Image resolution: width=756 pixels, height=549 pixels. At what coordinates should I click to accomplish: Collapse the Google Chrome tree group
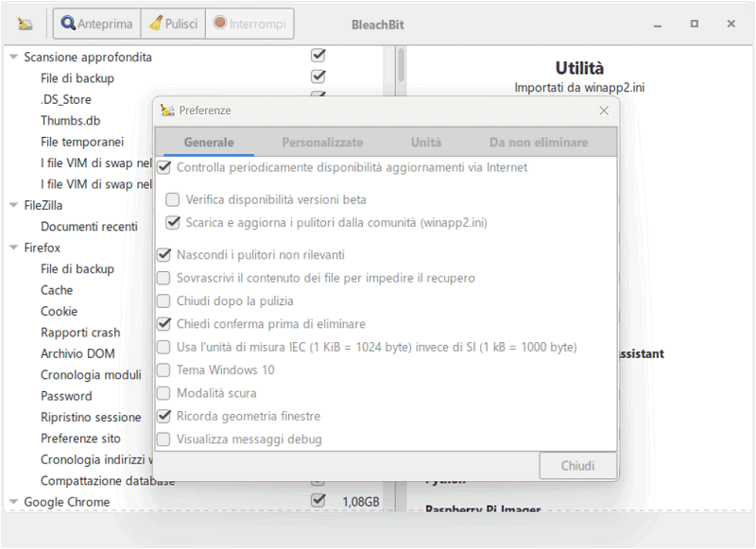click(x=13, y=502)
